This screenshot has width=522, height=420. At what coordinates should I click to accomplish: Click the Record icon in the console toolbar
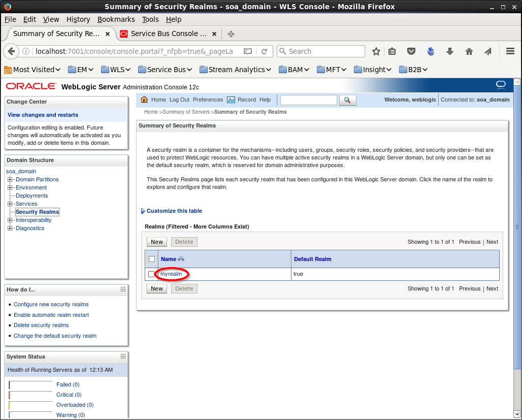click(231, 100)
